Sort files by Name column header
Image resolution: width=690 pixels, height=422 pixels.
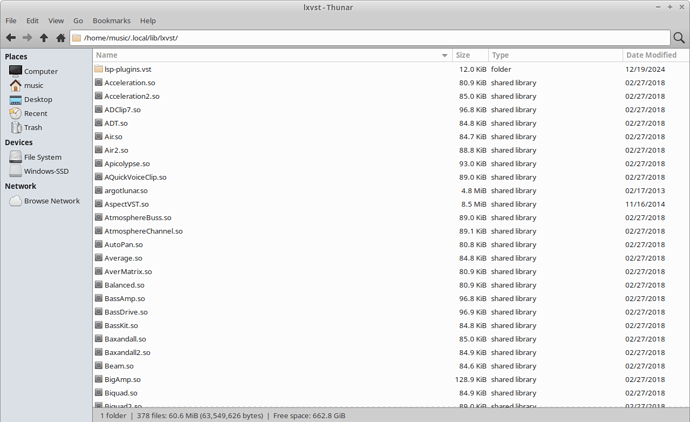point(270,55)
